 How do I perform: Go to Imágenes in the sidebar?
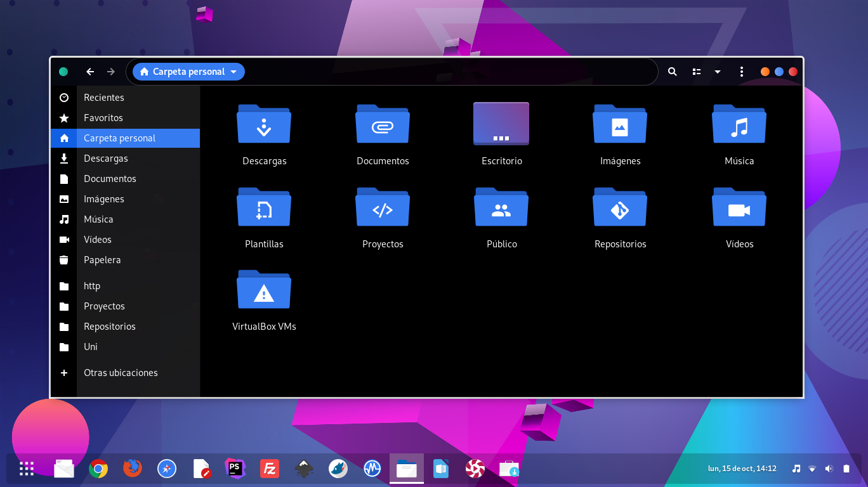pos(125,199)
